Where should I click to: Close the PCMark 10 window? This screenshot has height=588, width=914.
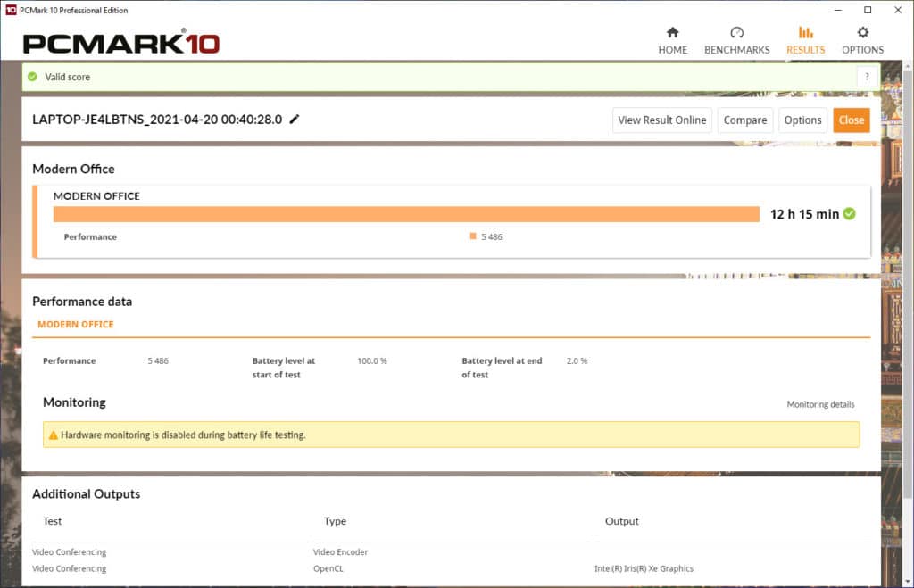coord(898,10)
